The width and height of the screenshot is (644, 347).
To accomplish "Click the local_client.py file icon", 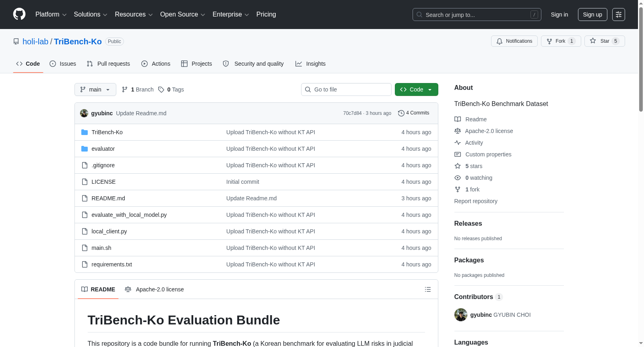I will [x=85, y=231].
